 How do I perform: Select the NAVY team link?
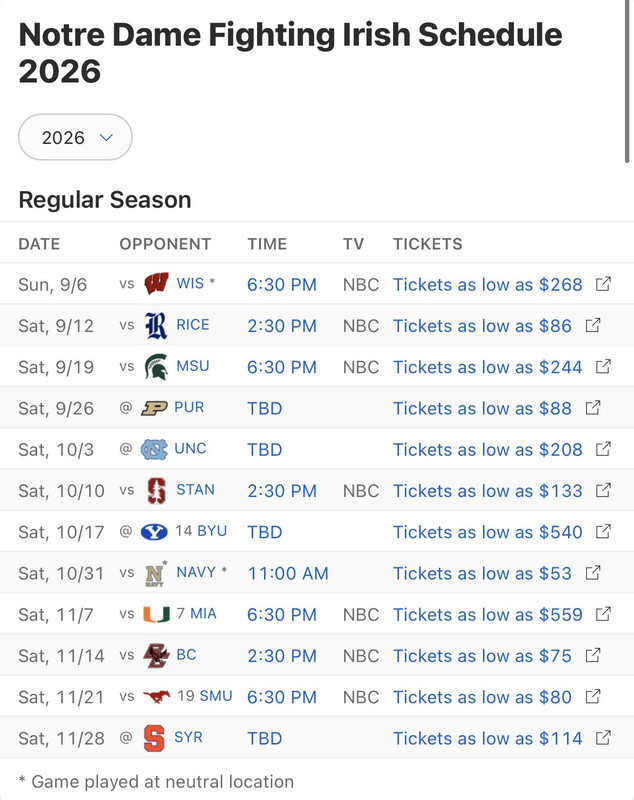pyautogui.click(x=196, y=572)
